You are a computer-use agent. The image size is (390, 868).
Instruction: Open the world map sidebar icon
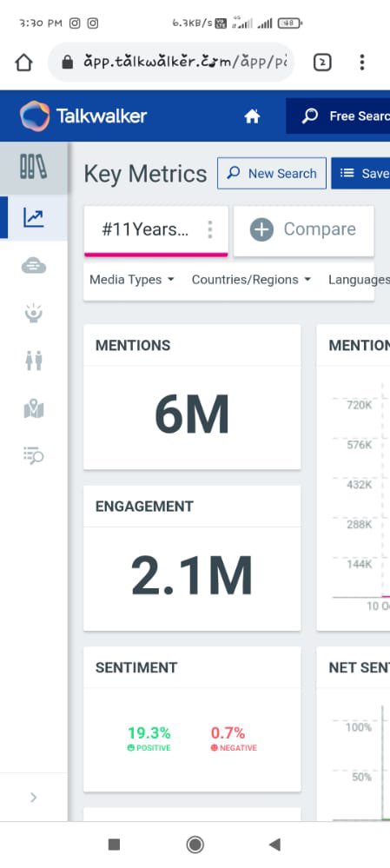point(34,409)
